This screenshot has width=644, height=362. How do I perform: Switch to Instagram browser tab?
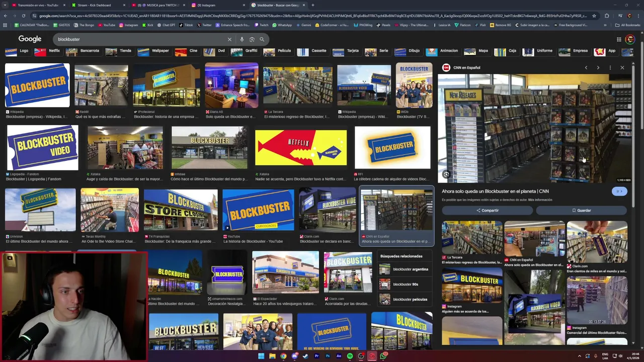pyautogui.click(x=219, y=5)
